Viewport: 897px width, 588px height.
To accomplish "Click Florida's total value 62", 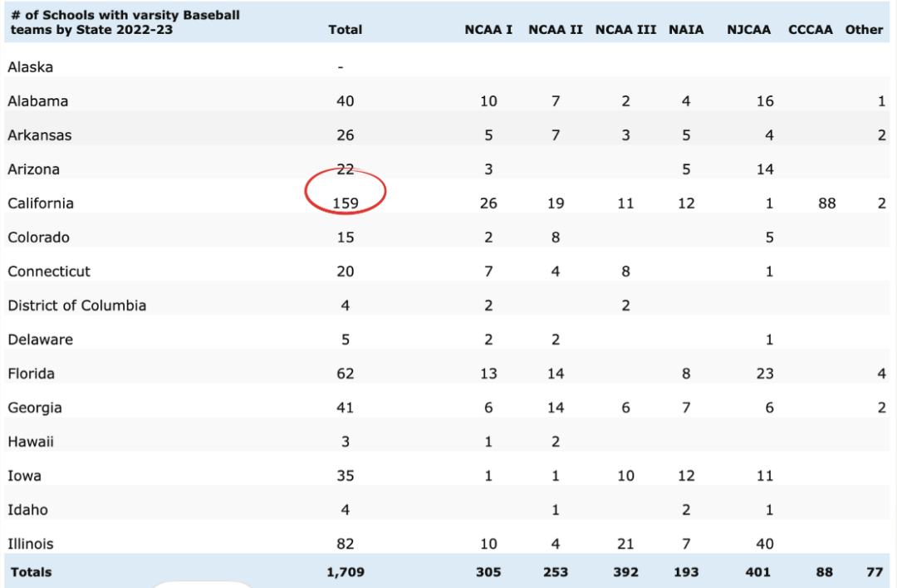I will [x=345, y=374].
